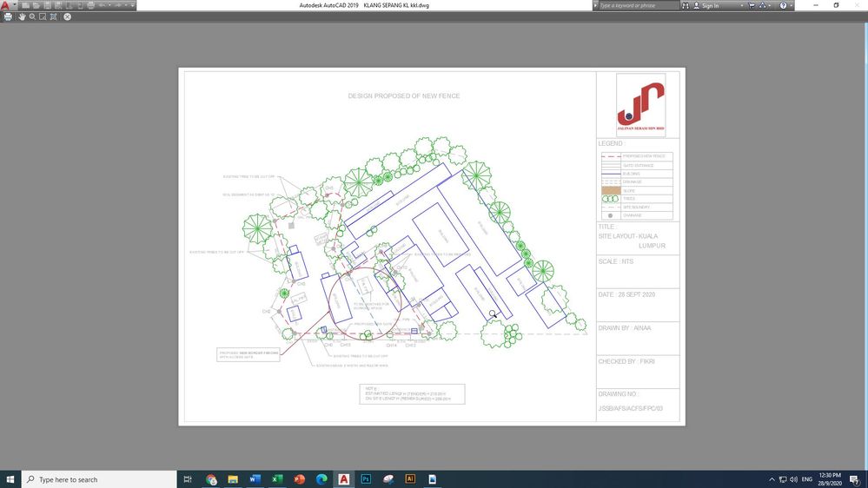Screen dimensions: 868x488
Task: Select the Zoom magnifier tool
Action: (x=32, y=16)
